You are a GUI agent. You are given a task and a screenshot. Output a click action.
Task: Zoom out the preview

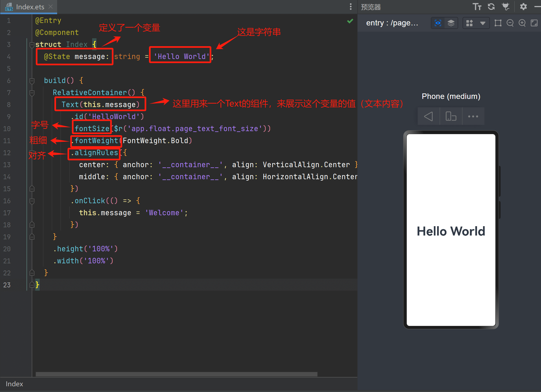coord(510,23)
